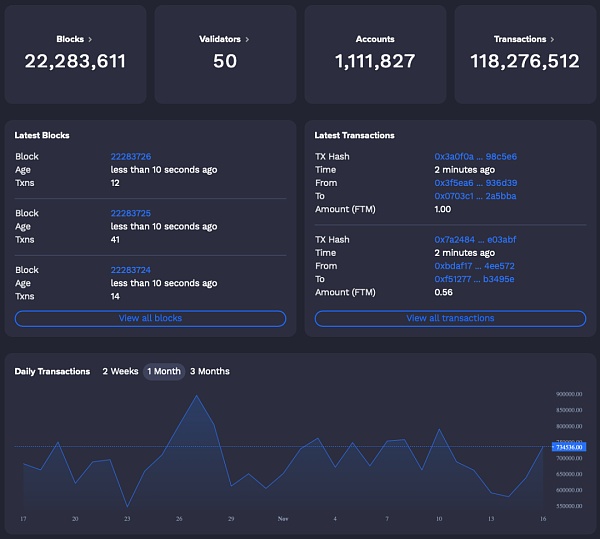Open block 22283726 details
Viewport: 600px width, 539px height.
[131, 157]
